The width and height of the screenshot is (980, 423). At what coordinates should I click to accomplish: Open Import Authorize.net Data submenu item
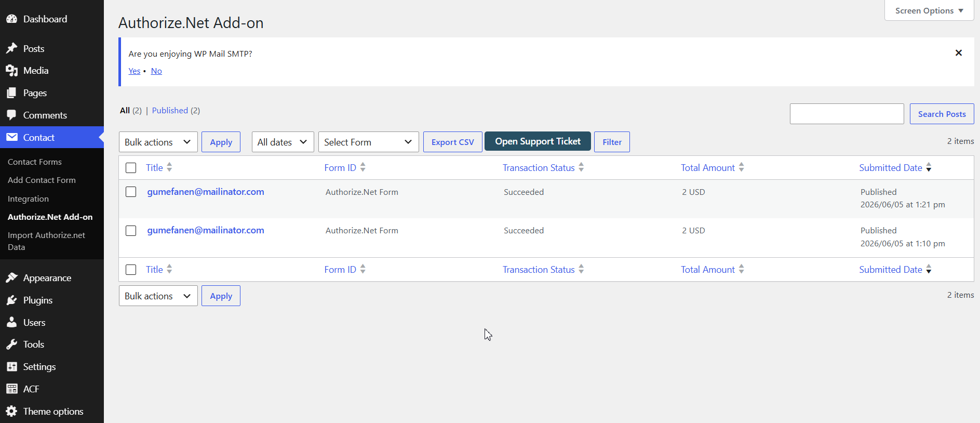[46, 241]
